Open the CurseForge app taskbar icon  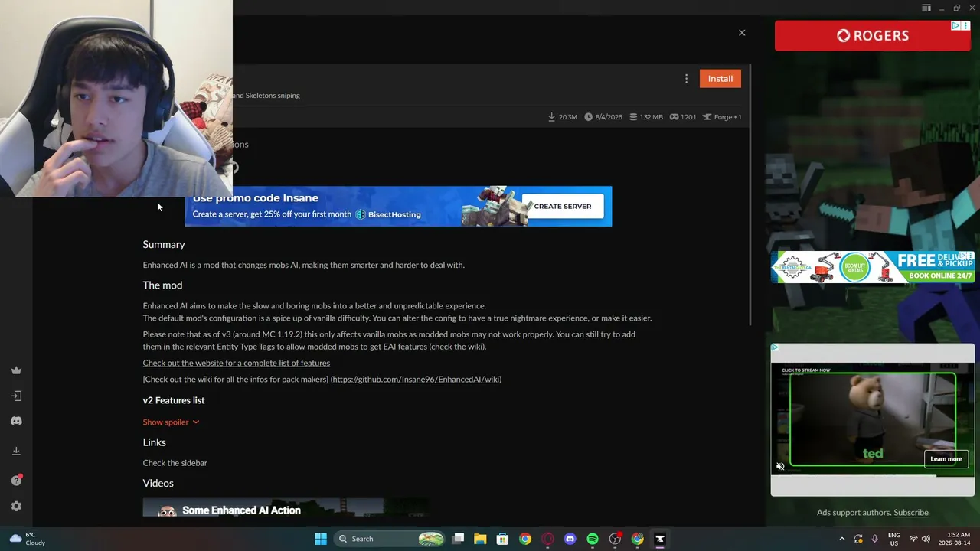(x=659, y=539)
